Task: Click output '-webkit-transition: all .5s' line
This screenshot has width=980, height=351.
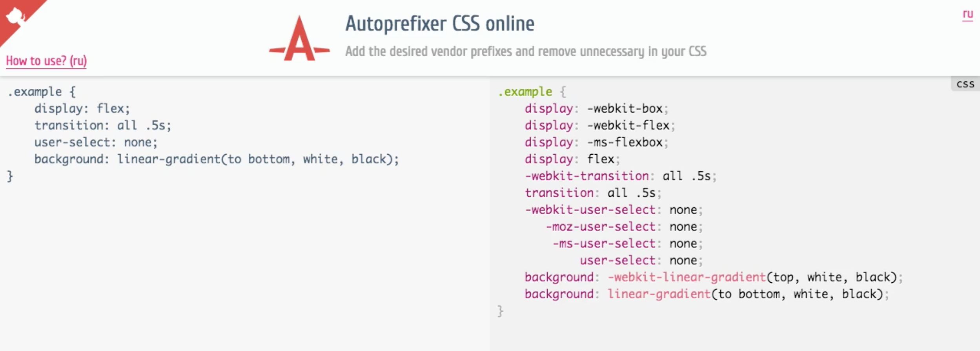Action: [x=621, y=176]
